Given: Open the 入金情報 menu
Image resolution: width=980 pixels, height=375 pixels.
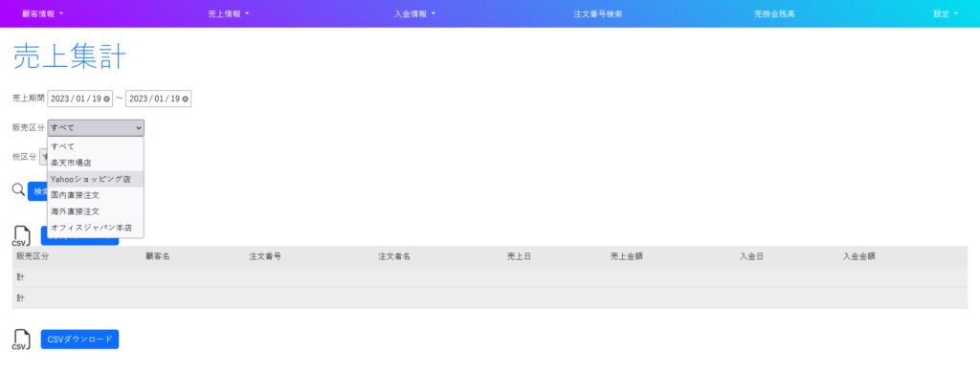Looking at the screenshot, I should click(415, 13).
